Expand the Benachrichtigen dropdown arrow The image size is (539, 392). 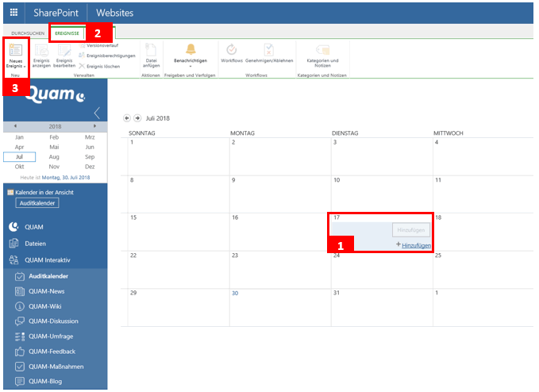click(191, 67)
